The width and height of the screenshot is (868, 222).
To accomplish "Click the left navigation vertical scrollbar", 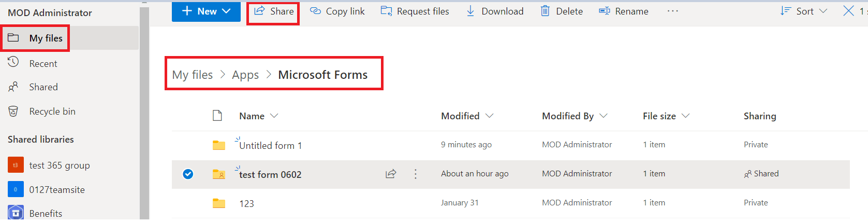I will 144,113.
